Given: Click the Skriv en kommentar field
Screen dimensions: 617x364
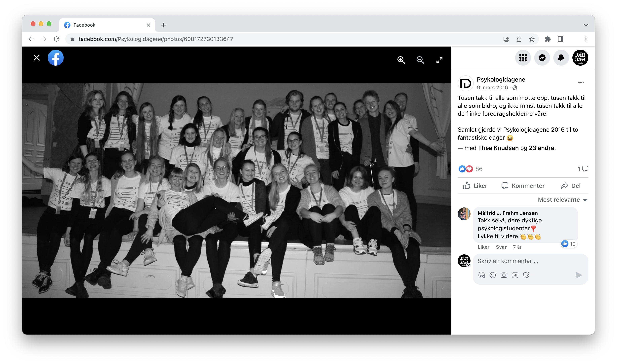Looking at the screenshot, I should point(528,261).
